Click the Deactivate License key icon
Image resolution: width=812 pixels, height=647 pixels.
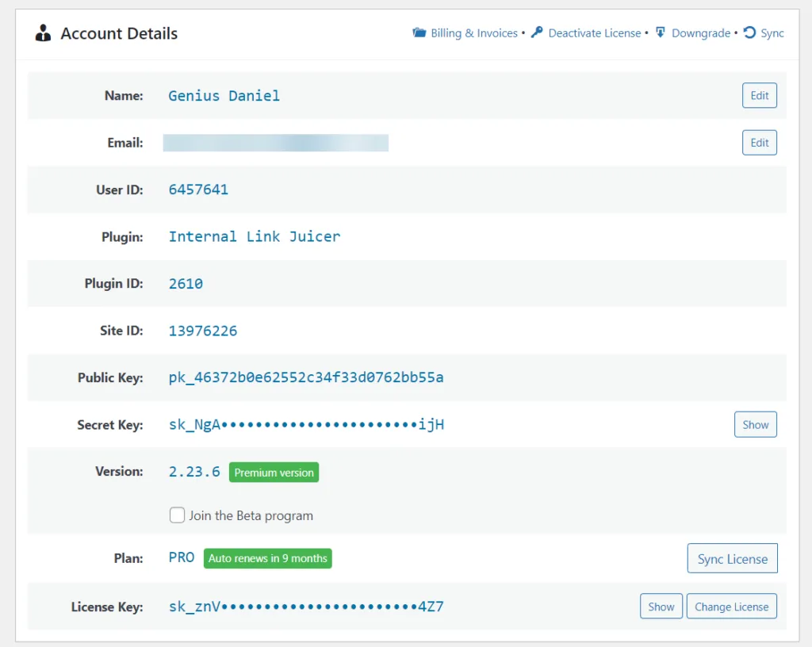coord(537,32)
